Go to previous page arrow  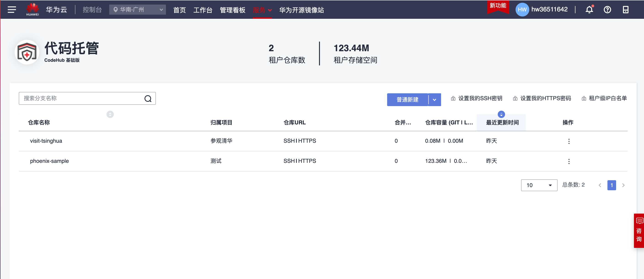click(600, 185)
